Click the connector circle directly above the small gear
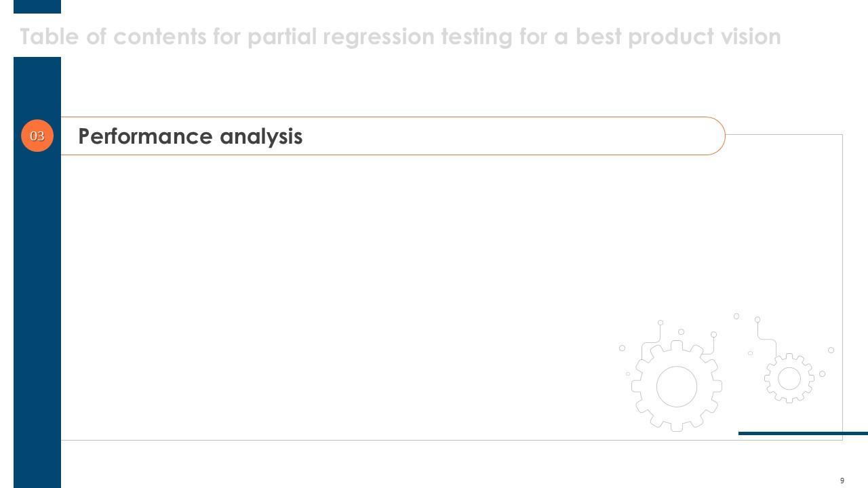This screenshot has height=488, width=868. tap(757, 319)
